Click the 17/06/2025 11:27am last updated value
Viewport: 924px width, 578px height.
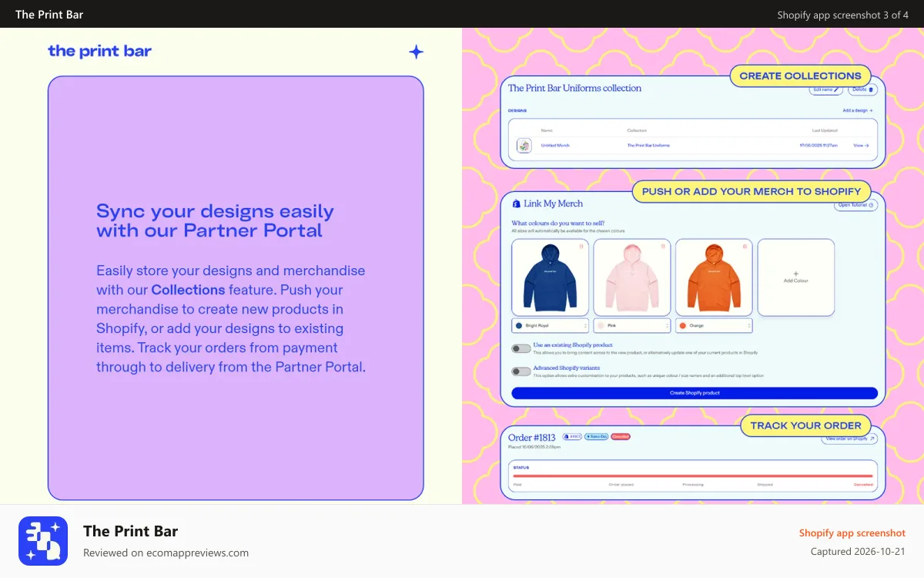(818, 146)
